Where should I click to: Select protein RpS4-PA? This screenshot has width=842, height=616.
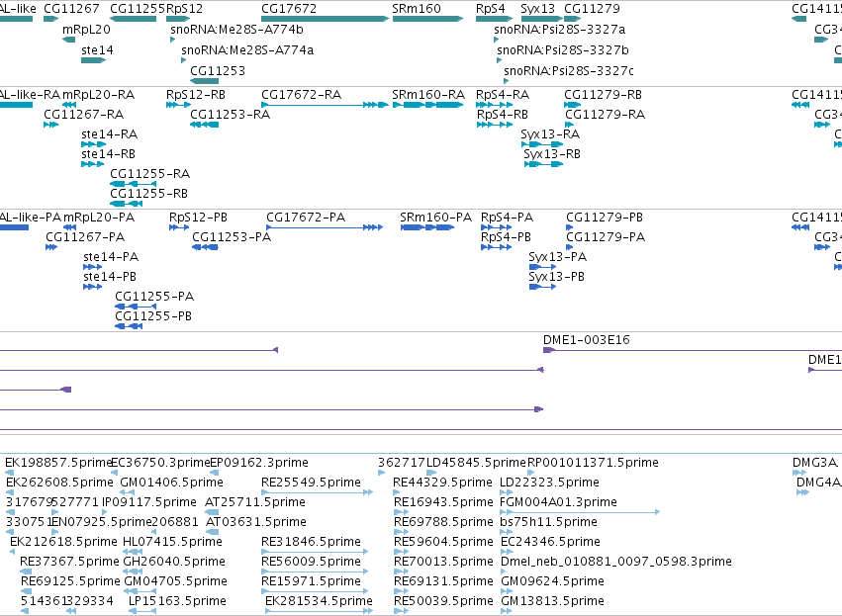click(x=507, y=218)
